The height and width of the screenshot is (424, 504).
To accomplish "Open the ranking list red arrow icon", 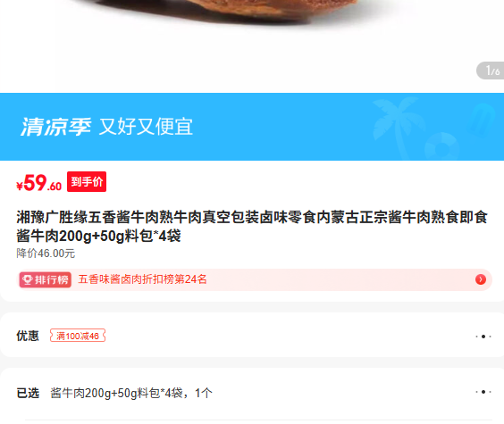I will (x=481, y=279).
